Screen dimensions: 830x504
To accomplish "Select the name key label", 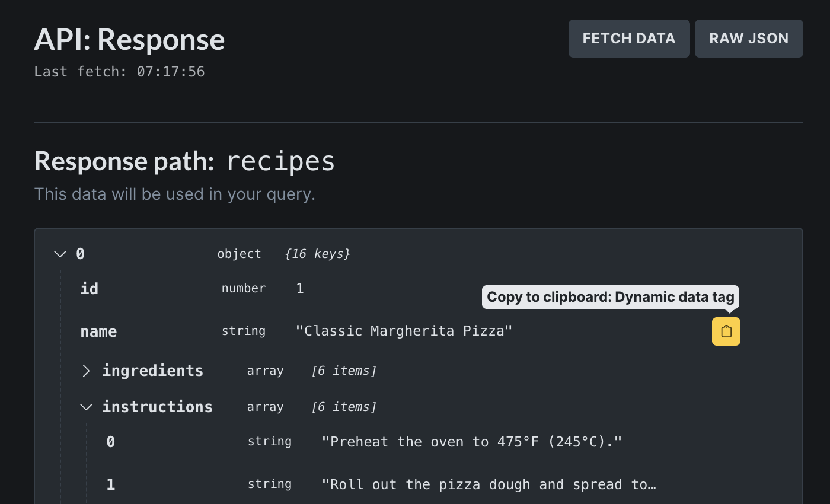I will (98, 331).
